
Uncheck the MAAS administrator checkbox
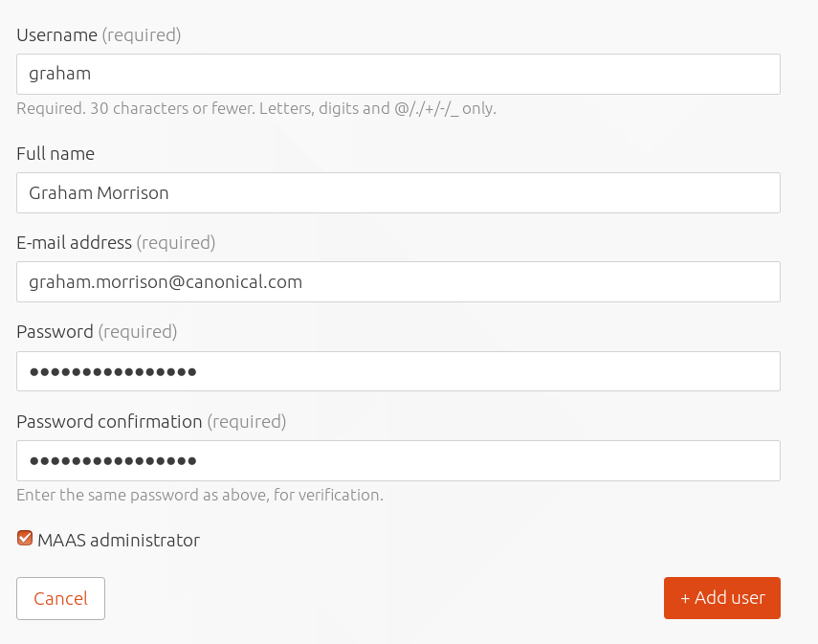click(25, 538)
